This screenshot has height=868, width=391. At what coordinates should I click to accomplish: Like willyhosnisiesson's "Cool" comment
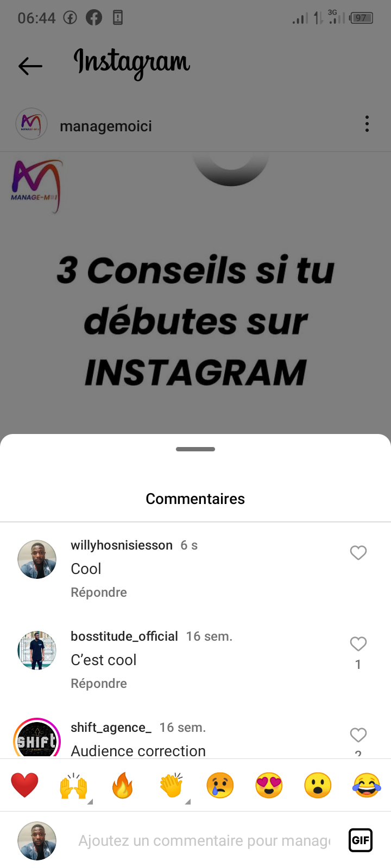358,553
